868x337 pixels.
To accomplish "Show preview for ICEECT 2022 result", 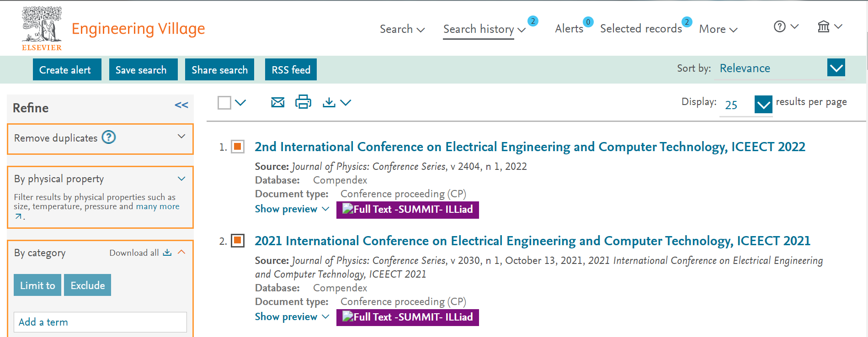I will click(x=292, y=209).
